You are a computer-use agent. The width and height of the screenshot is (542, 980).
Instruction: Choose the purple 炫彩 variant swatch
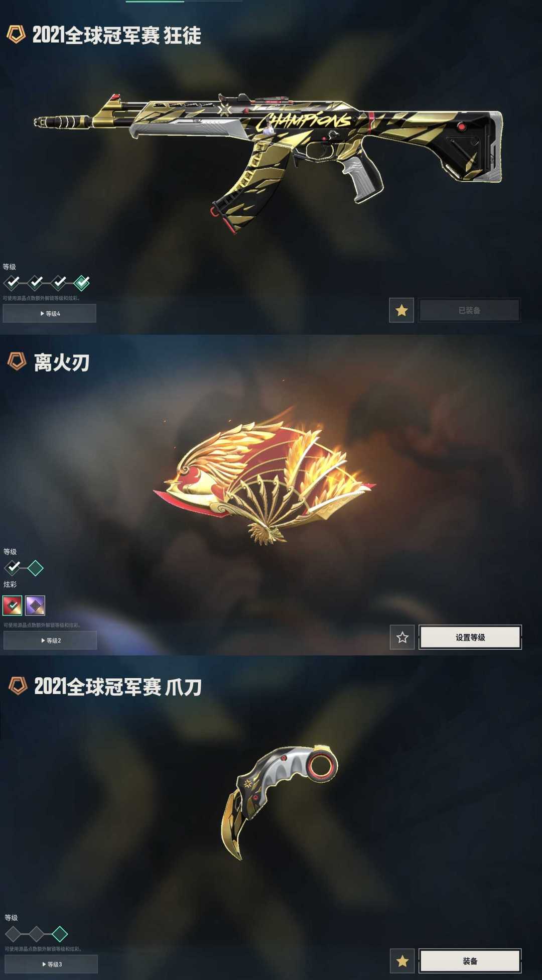[x=35, y=605]
